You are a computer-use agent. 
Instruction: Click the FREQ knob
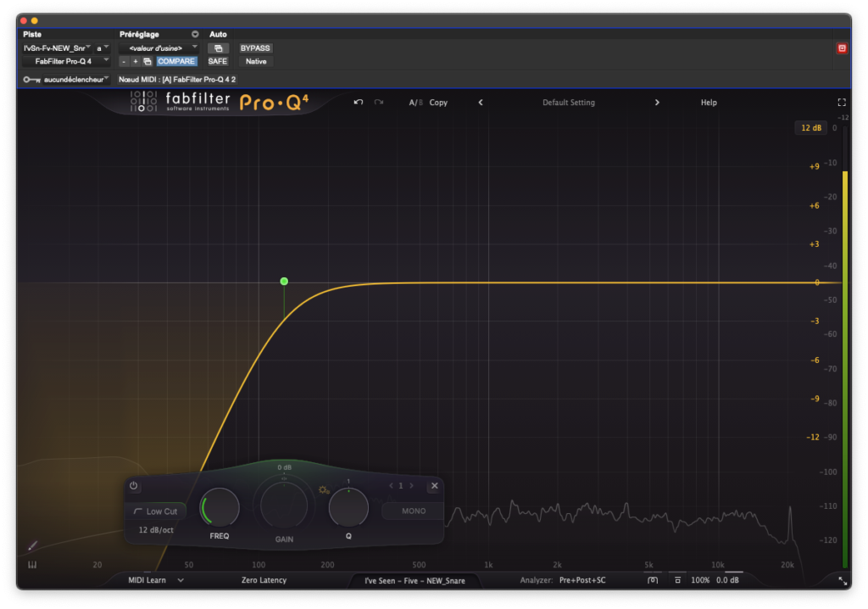(220, 507)
